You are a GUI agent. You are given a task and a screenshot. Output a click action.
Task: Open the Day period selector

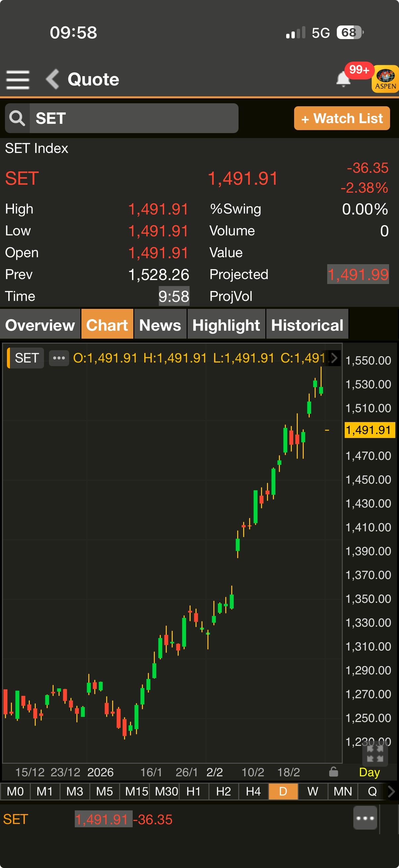[369, 772]
